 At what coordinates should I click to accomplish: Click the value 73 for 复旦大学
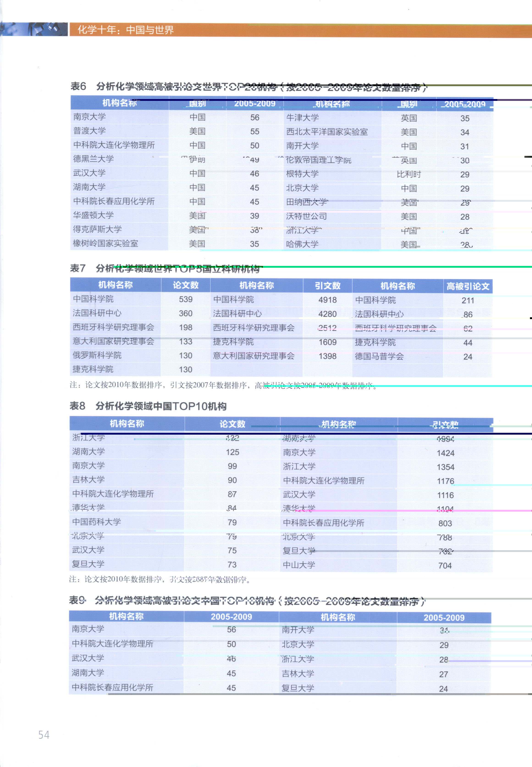click(x=232, y=565)
